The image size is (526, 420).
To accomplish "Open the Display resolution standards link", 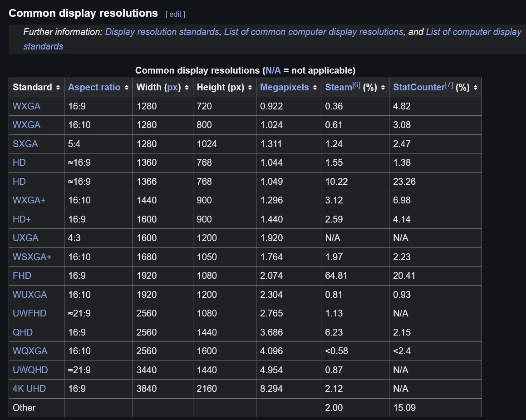I will coord(162,32).
